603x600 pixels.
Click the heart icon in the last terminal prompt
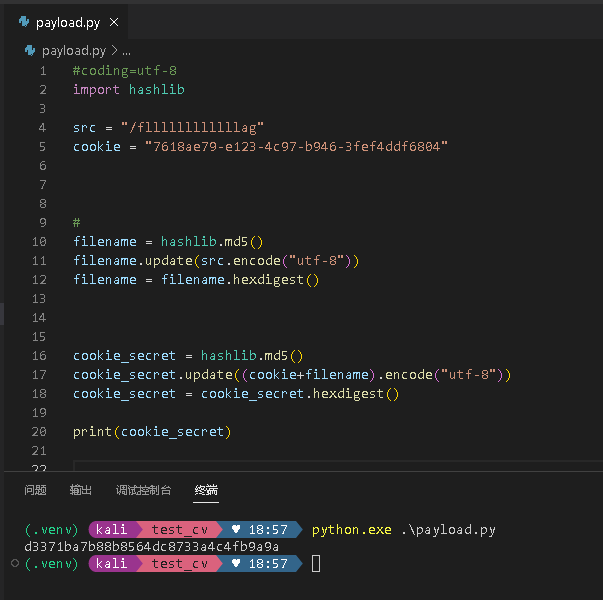click(236, 563)
